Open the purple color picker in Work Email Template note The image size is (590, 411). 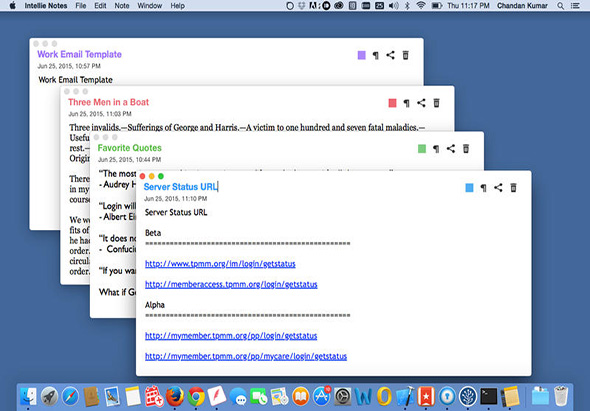click(361, 55)
